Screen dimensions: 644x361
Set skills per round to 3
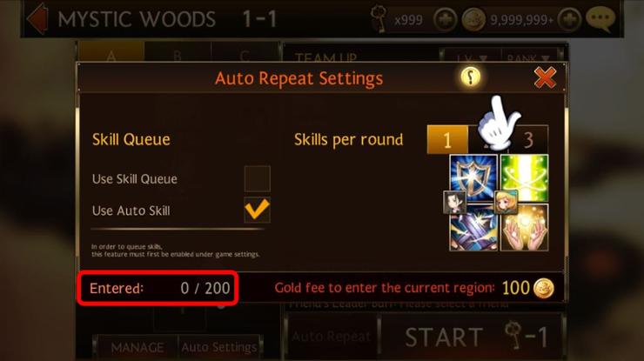click(x=528, y=140)
